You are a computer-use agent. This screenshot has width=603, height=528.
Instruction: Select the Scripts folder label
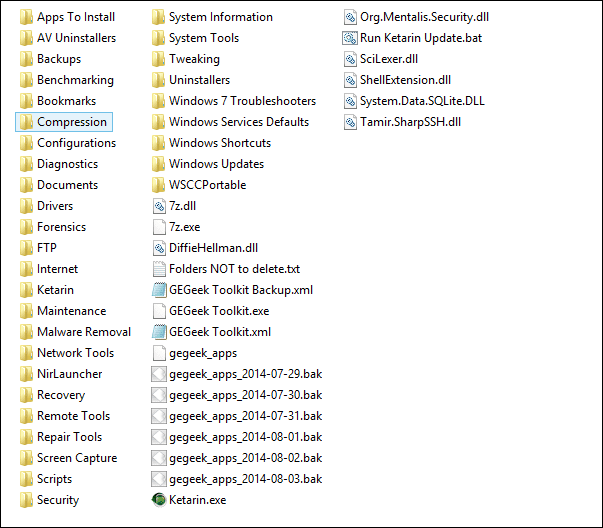(x=55, y=479)
